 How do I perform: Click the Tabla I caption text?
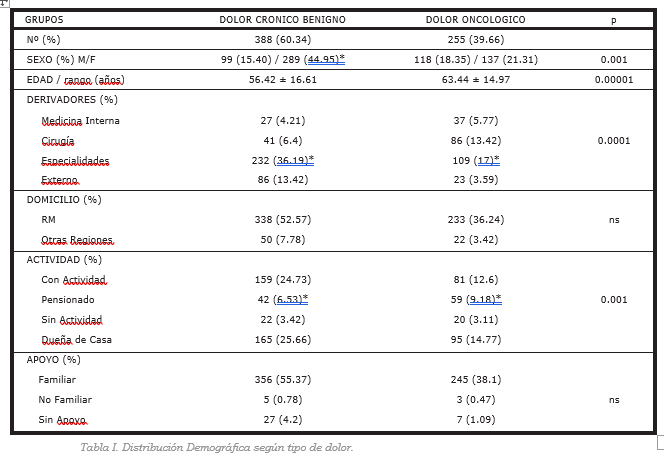pos(216,447)
